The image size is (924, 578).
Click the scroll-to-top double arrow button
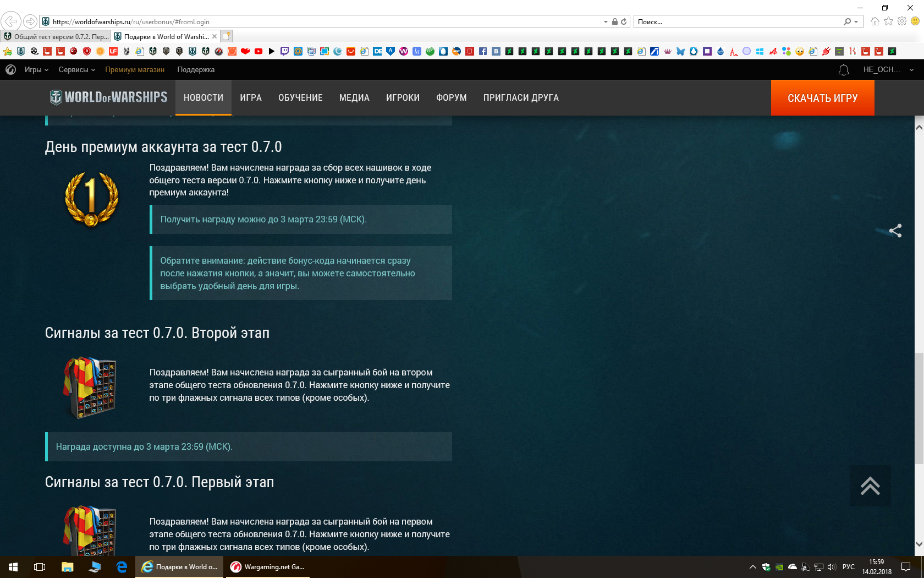870,486
